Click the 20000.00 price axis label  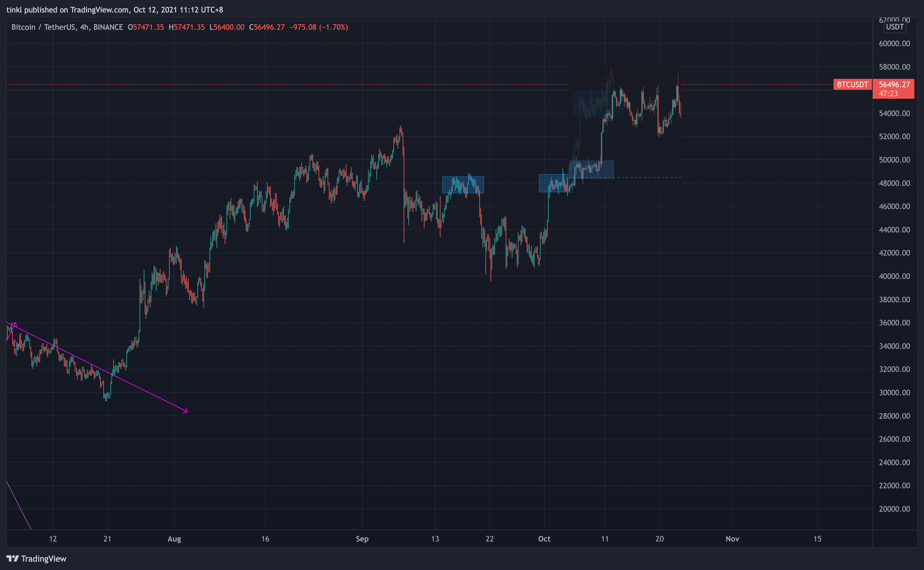[x=894, y=509]
